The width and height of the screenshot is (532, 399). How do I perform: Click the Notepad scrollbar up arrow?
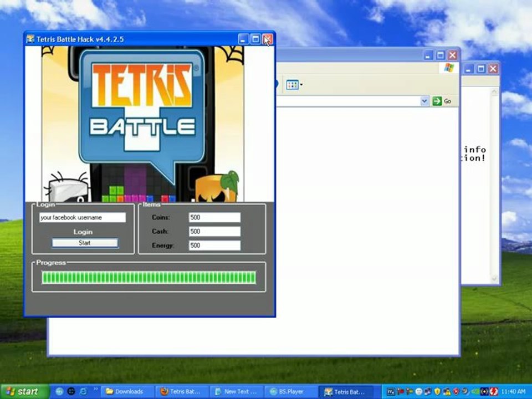(494, 91)
